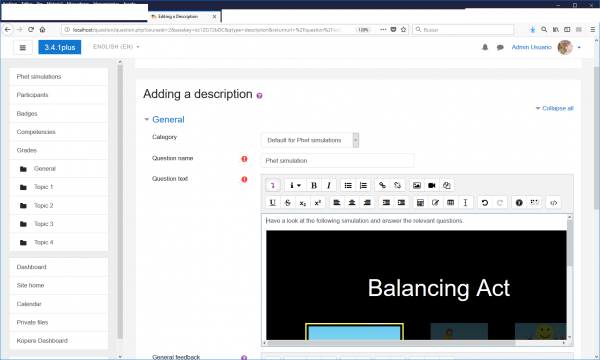Insert a link in the editor
This screenshot has height=360, width=600.
point(382,186)
